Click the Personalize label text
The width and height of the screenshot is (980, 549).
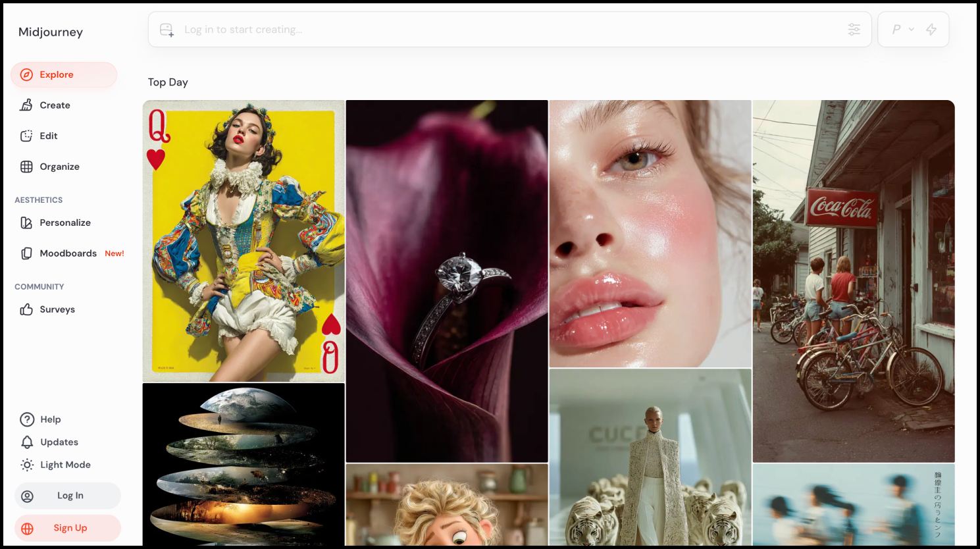65,223
